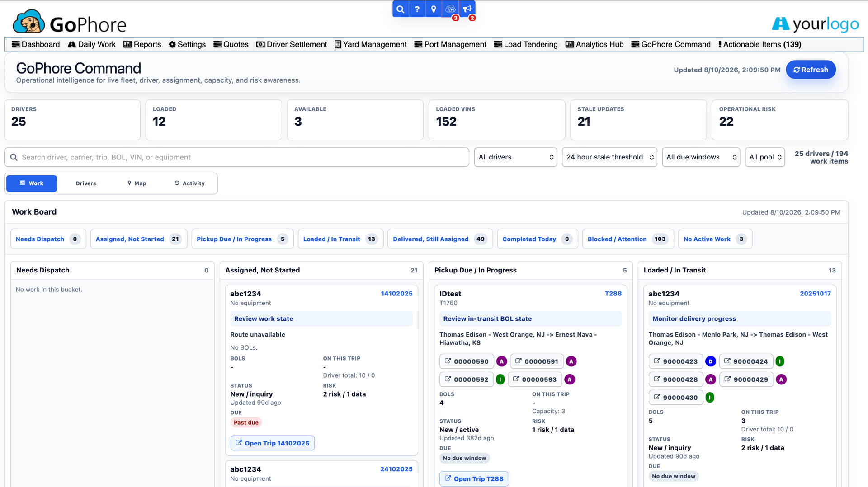Open the All pool dropdown
The height and width of the screenshot is (487, 868).
coord(765,157)
